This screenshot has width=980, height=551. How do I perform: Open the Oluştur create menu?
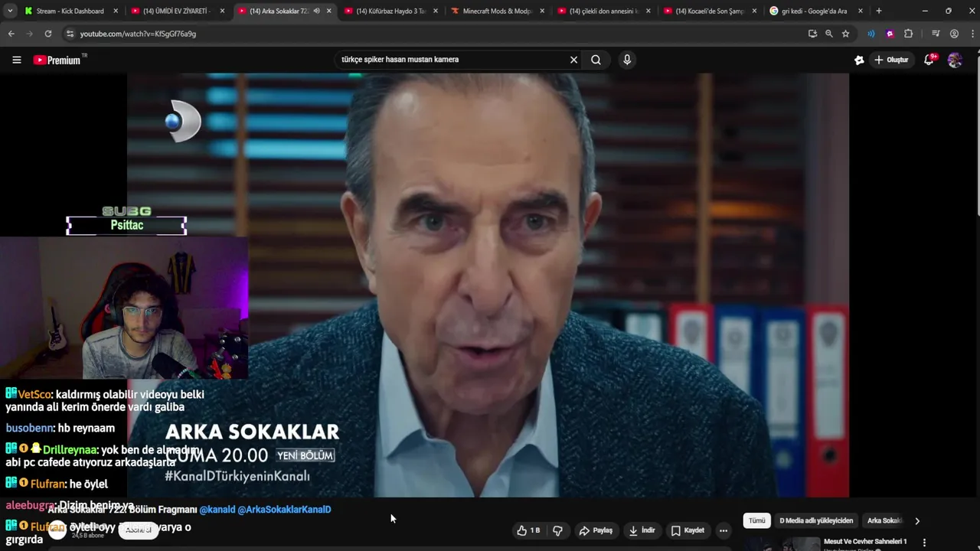pos(891,60)
